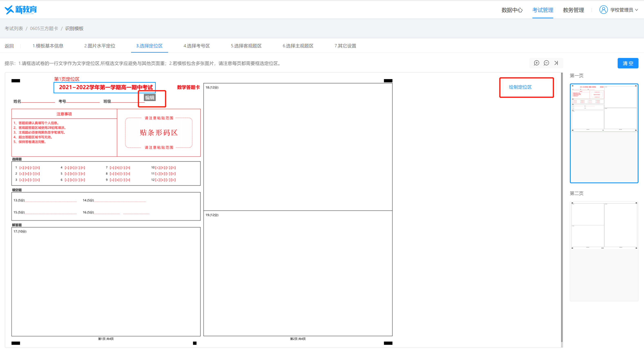Open the 教务管理 menu
Viewport: 644px width, 350px height.
tap(573, 10)
